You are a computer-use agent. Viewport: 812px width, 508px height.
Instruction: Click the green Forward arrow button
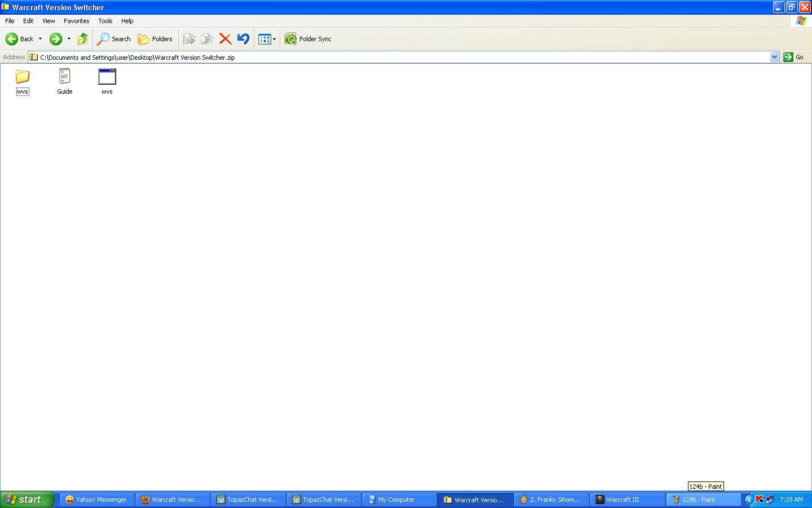pyautogui.click(x=55, y=39)
